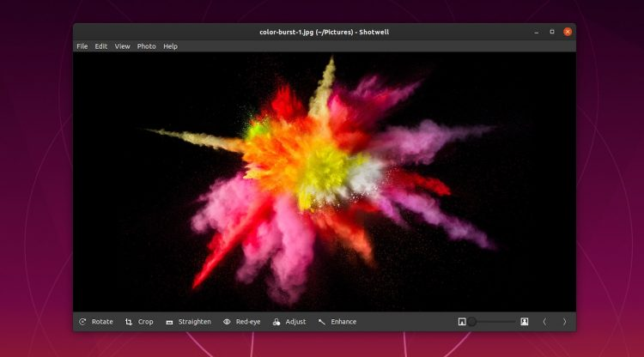Viewport: 644px width, 357px height.
Task: Click the Rotate tool icon
Action: pyautogui.click(x=82, y=322)
